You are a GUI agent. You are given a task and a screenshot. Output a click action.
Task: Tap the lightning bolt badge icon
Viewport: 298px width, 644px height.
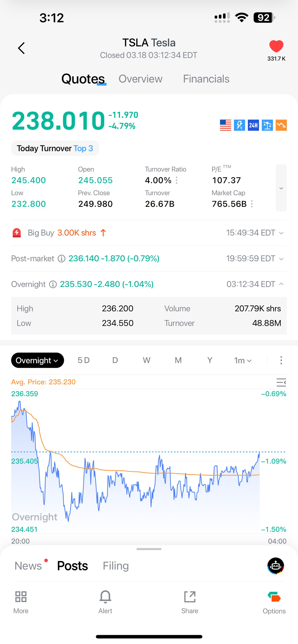click(239, 125)
